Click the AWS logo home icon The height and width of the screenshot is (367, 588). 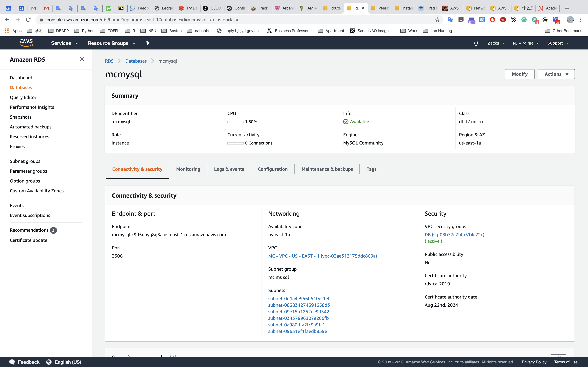[26, 43]
